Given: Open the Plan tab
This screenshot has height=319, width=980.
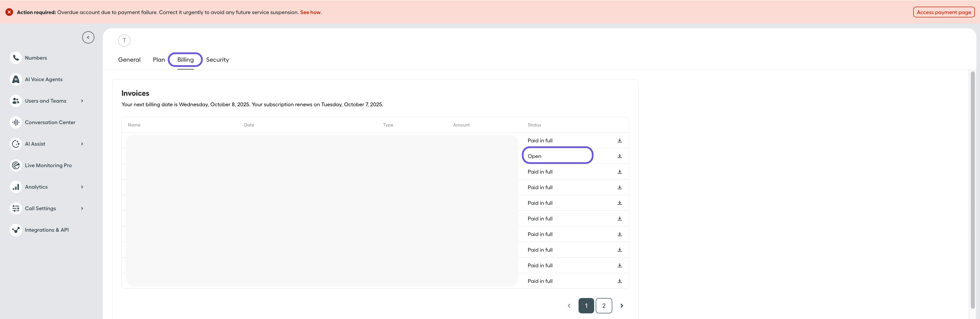Looking at the screenshot, I should 159,60.
